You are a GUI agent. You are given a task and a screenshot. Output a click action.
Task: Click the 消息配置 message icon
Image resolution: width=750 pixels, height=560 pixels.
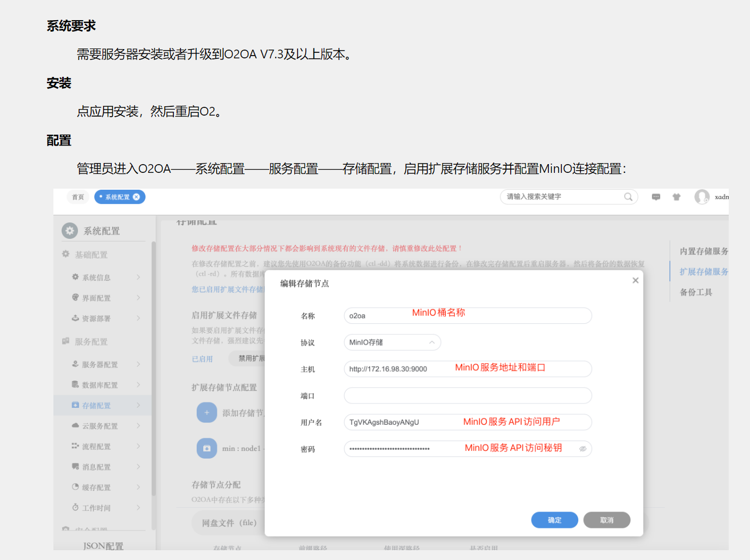(75, 467)
